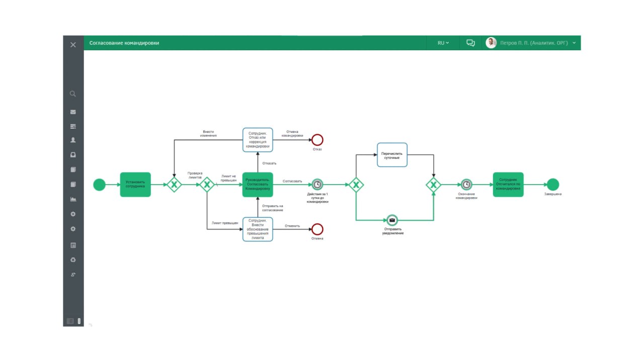Select merging gateway before Окончание командировки
This screenshot has height=362, width=644.
(x=433, y=185)
